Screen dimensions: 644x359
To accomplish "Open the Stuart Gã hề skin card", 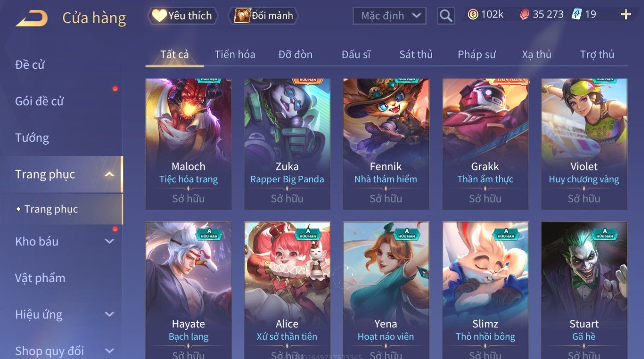I will [x=584, y=290].
